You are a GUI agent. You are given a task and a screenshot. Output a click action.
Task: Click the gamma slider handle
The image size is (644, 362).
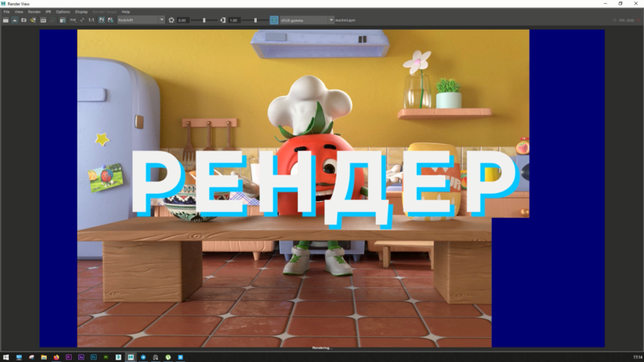(x=255, y=20)
